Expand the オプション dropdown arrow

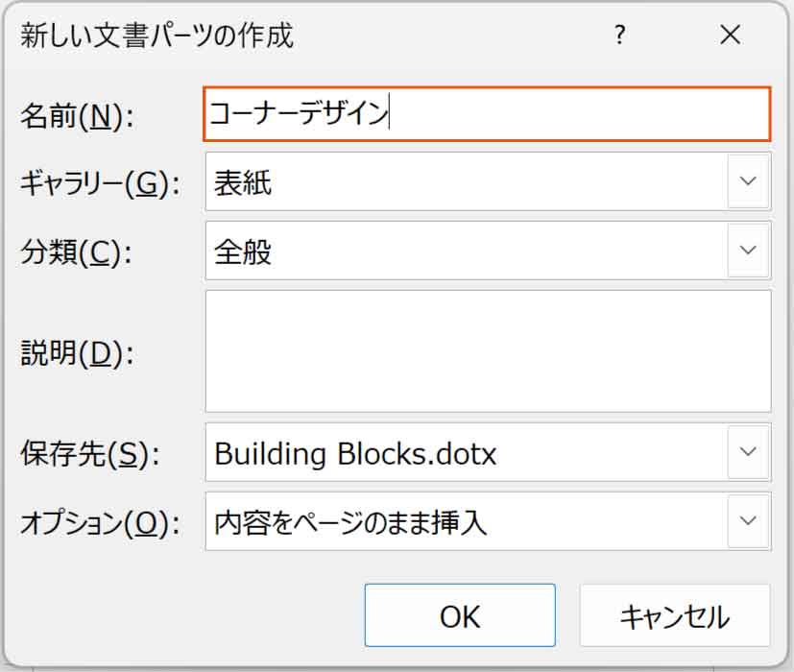point(748,521)
